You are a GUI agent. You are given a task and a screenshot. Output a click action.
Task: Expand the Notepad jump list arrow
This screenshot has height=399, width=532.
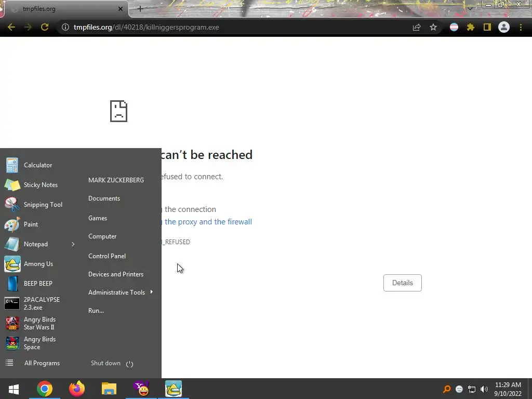pyautogui.click(x=73, y=244)
